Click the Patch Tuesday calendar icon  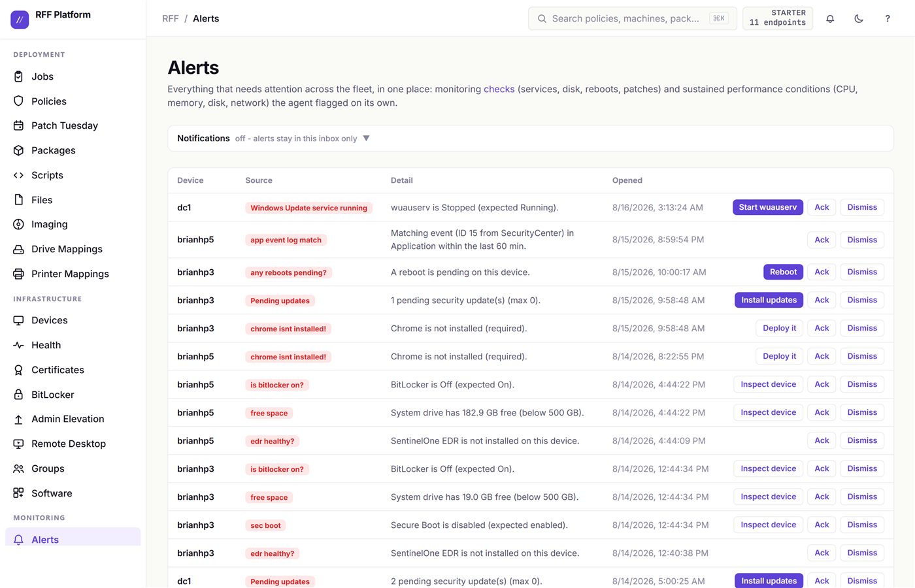(18, 125)
